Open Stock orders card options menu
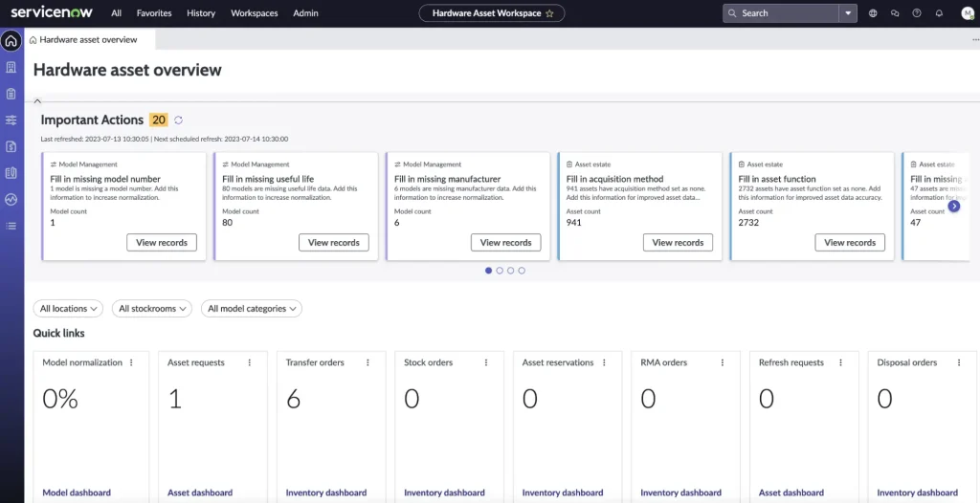The width and height of the screenshot is (980, 503). click(485, 362)
